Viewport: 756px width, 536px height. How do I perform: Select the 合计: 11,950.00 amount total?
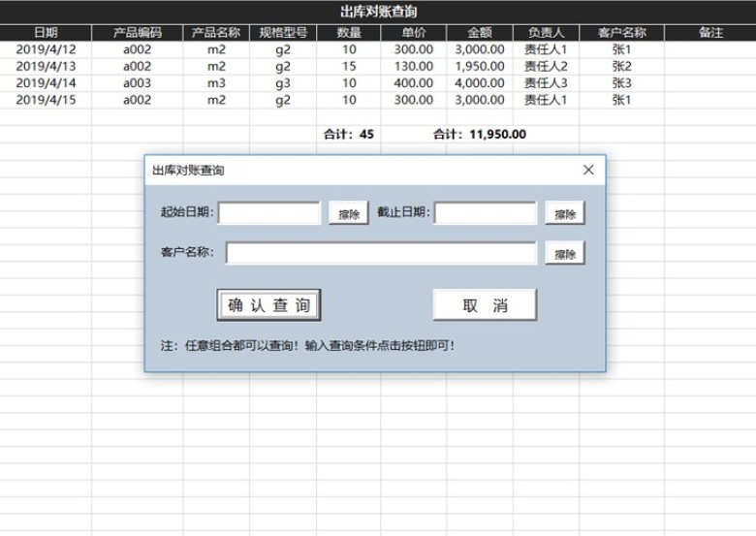pyautogui.click(x=480, y=135)
